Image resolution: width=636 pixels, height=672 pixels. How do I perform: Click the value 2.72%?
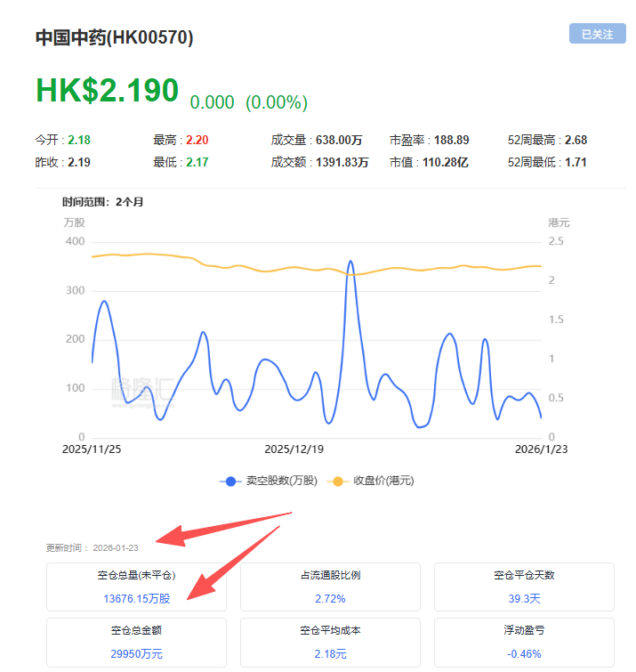click(x=330, y=599)
